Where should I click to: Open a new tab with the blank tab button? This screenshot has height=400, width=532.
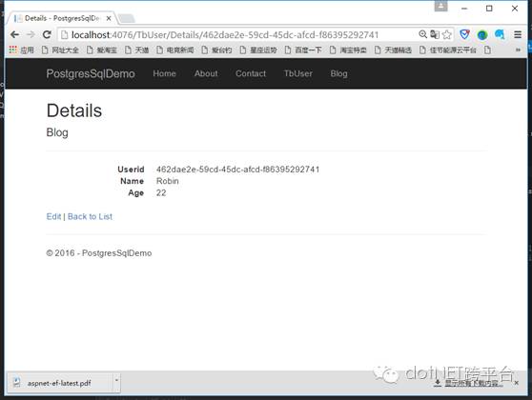(127, 18)
